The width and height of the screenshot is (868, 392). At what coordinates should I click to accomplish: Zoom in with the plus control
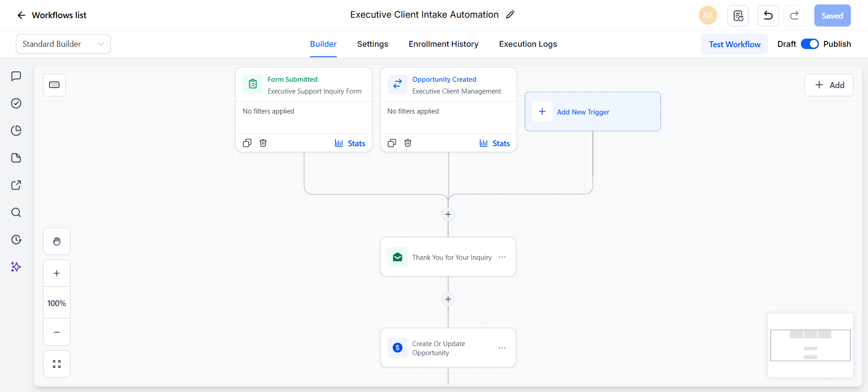57,273
